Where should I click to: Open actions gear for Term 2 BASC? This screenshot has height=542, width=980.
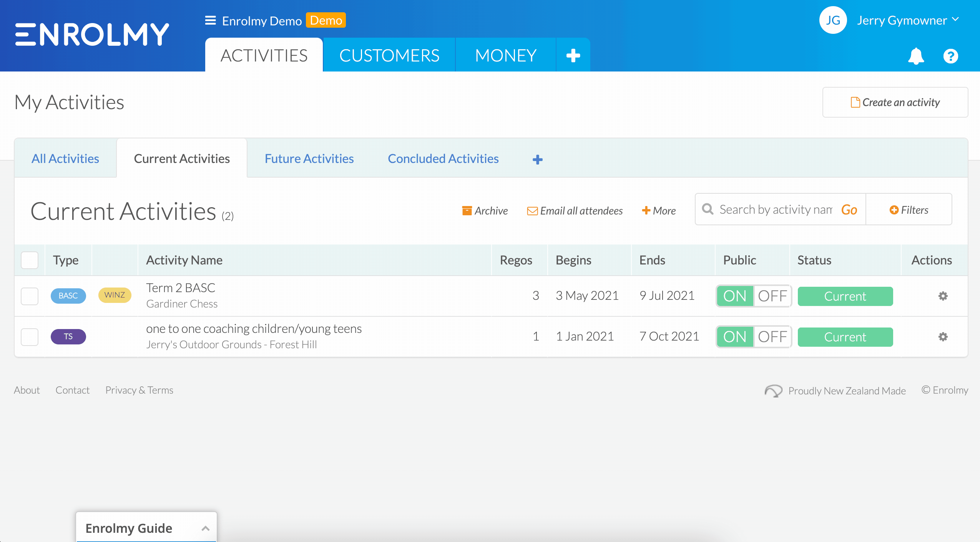[x=943, y=296]
